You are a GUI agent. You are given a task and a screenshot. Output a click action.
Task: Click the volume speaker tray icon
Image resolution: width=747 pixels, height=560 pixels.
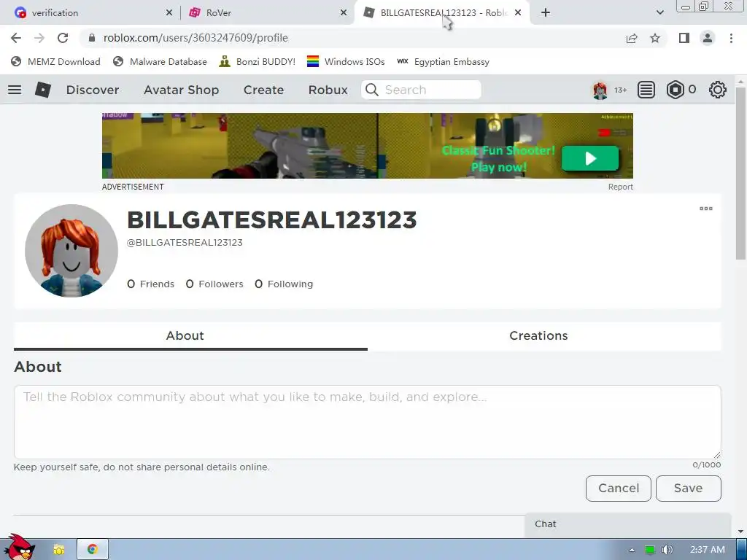point(667,550)
